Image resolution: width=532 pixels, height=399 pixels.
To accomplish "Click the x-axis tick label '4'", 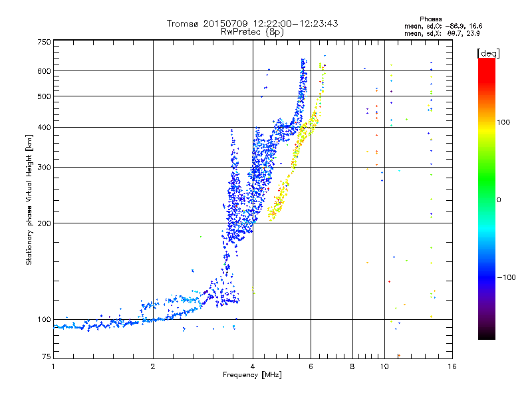I will (x=253, y=366).
